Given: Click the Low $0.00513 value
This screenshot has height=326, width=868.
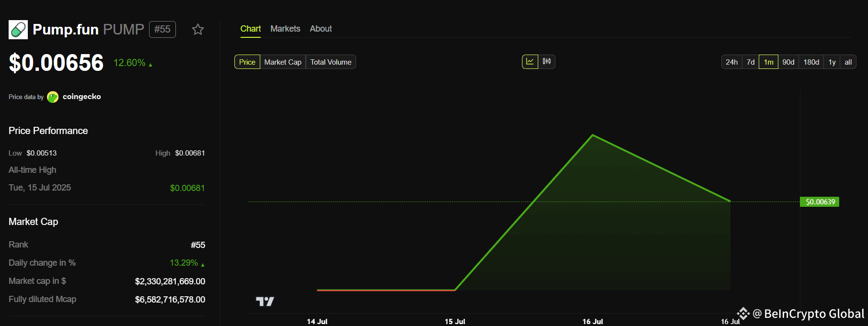Looking at the screenshot, I should click(x=42, y=153).
